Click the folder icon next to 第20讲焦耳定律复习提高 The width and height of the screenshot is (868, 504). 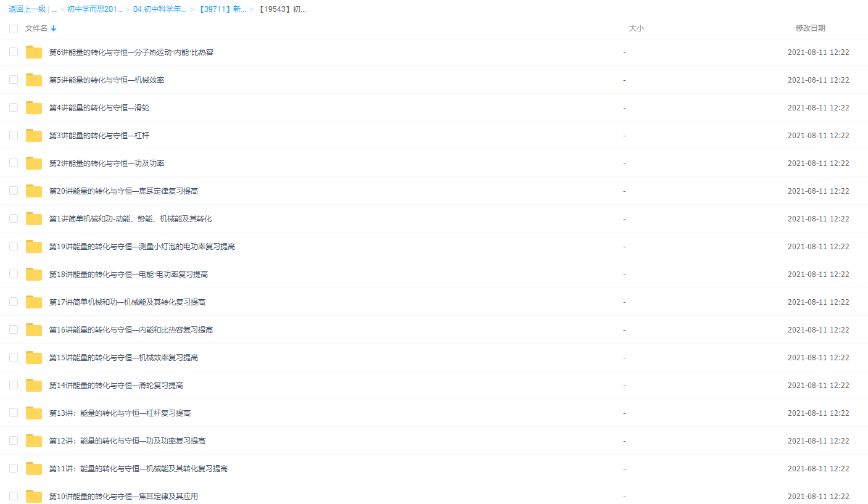(33, 191)
